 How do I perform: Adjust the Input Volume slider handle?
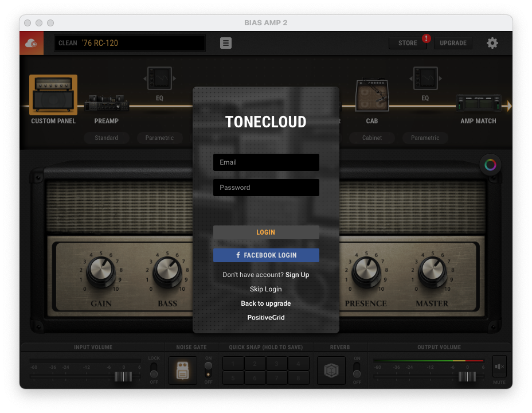coord(123,376)
